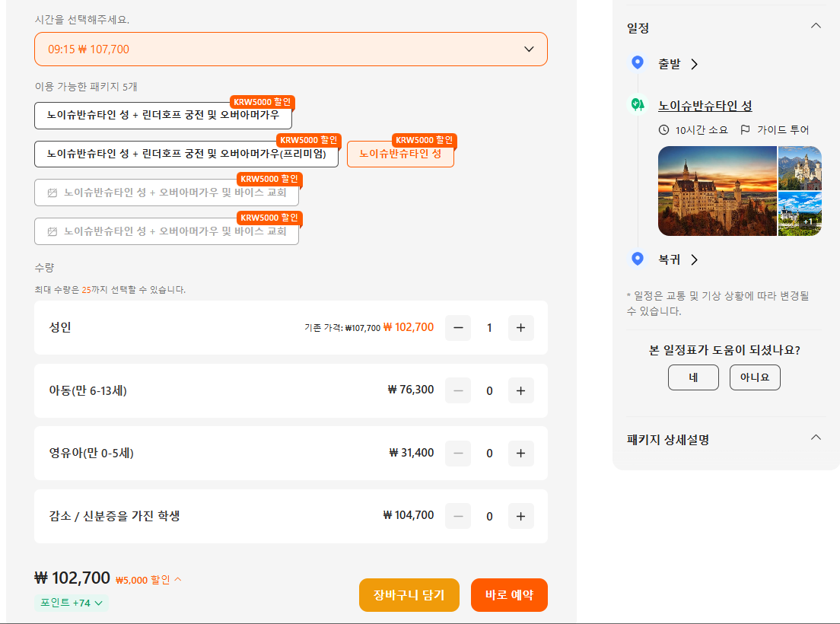Increase 성인 quantity with plus button
Viewport: 840px width, 624px height.
click(520, 328)
